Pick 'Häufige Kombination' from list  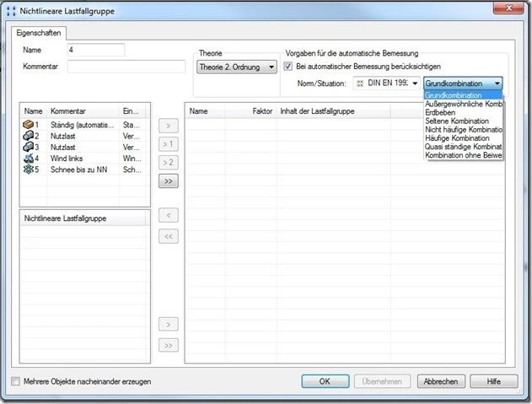pyautogui.click(x=463, y=137)
